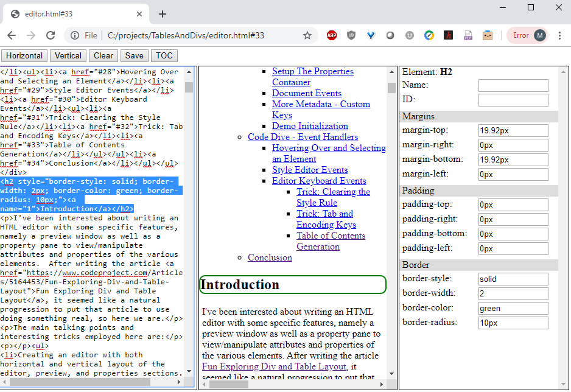
Task: Open a new browser tab
Action: (x=163, y=14)
